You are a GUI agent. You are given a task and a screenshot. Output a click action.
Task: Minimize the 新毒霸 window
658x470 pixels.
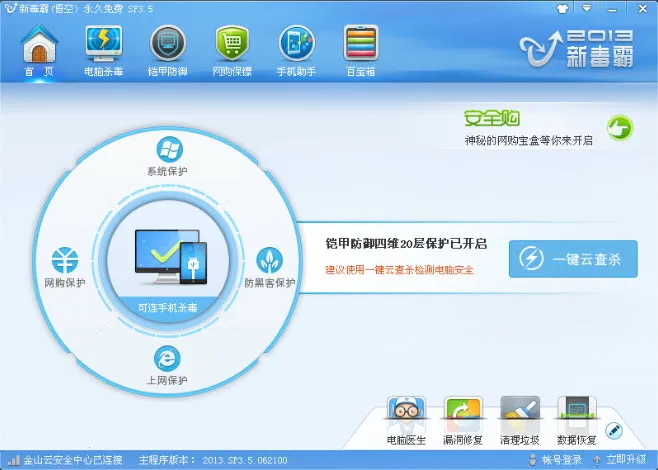click(x=614, y=8)
